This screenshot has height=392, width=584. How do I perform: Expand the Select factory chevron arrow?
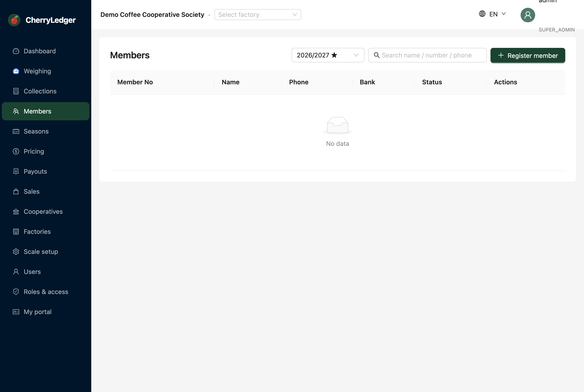(x=295, y=15)
